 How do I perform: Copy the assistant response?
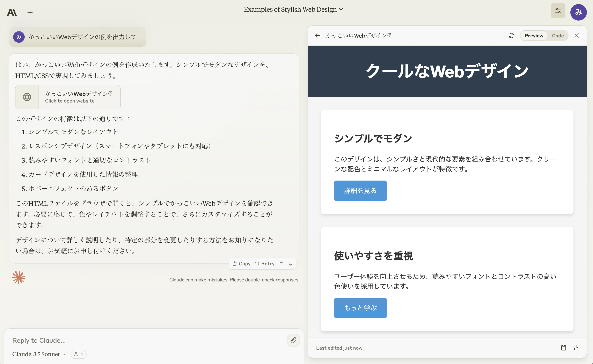242,264
